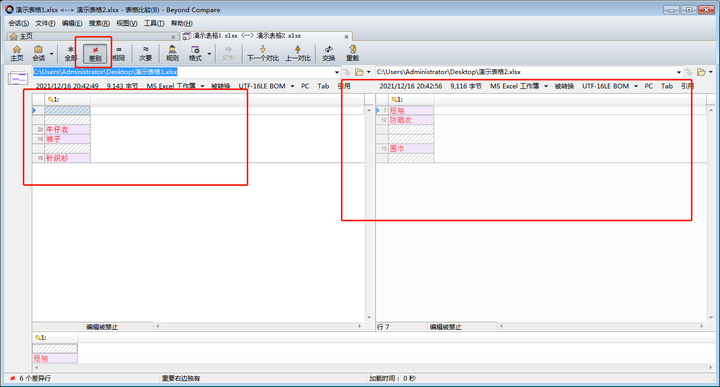Select the right cell 围巾
720x387 pixels.
pyautogui.click(x=411, y=149)
